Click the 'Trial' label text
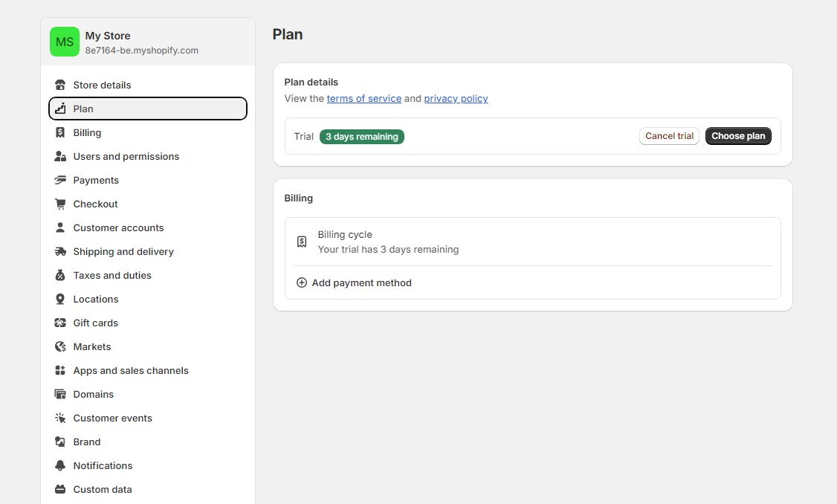 tap(304, 137)
